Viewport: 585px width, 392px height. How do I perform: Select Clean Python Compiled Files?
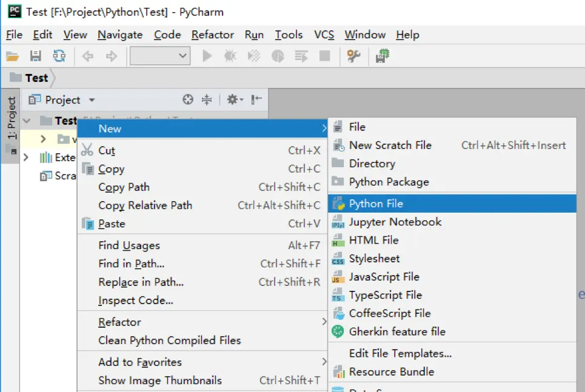click(202, 340)
